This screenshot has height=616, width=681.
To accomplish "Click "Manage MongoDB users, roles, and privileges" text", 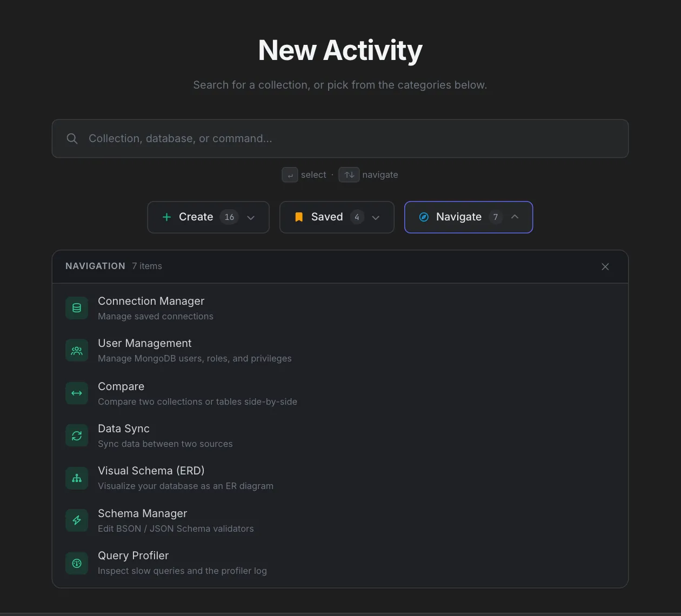I will pos(195,358).
